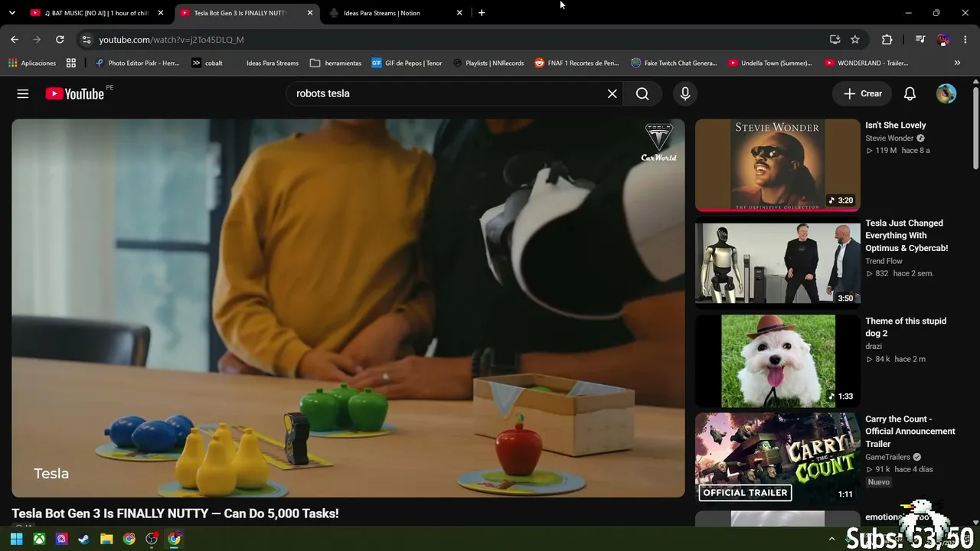
Task: Open the Aplicaciones bookmark
Action: point(32,63)
